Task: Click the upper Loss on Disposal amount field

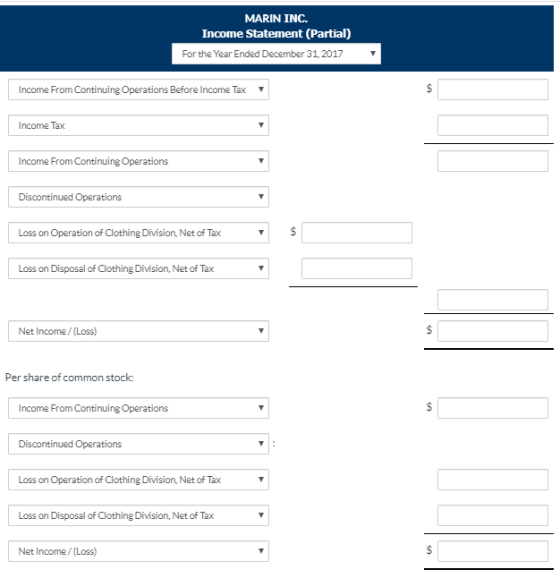Action: [x=356, y=268]
